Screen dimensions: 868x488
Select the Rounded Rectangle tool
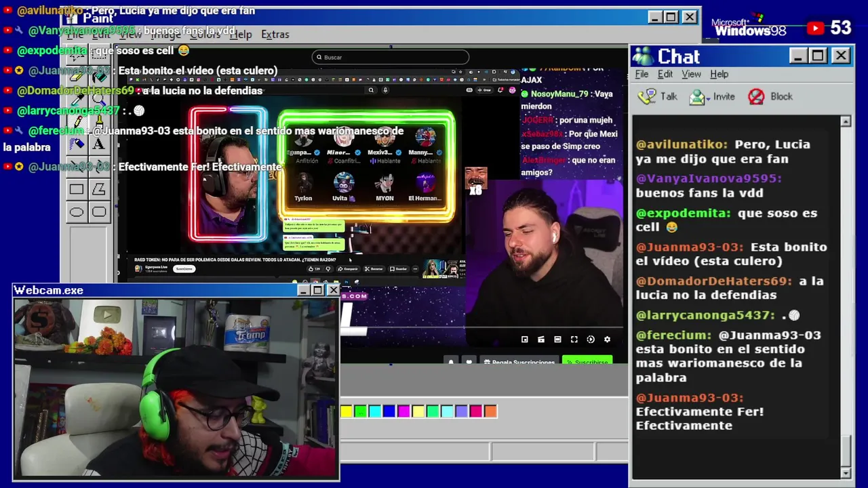pyautogui.click(x=99, y=212)
